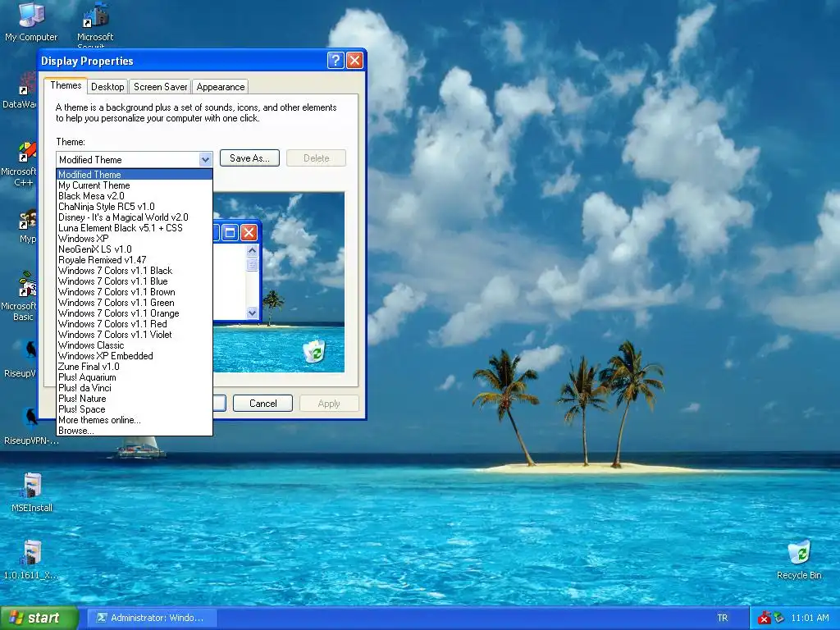Screen dimensions: 840x630
Task: Choose Royale Remixed v1.47 theme
Action: (x=135, y=260)
